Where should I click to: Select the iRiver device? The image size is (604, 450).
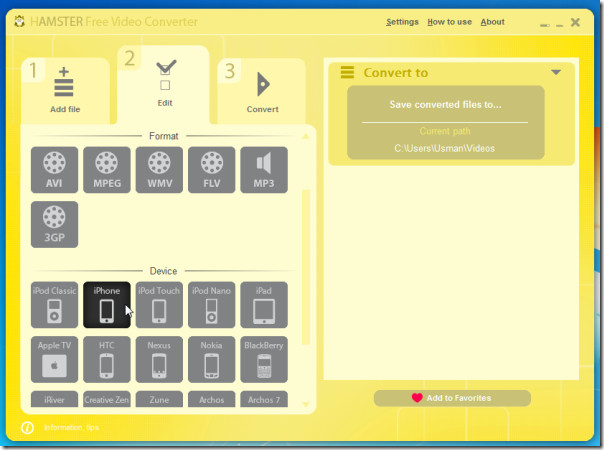54,399
